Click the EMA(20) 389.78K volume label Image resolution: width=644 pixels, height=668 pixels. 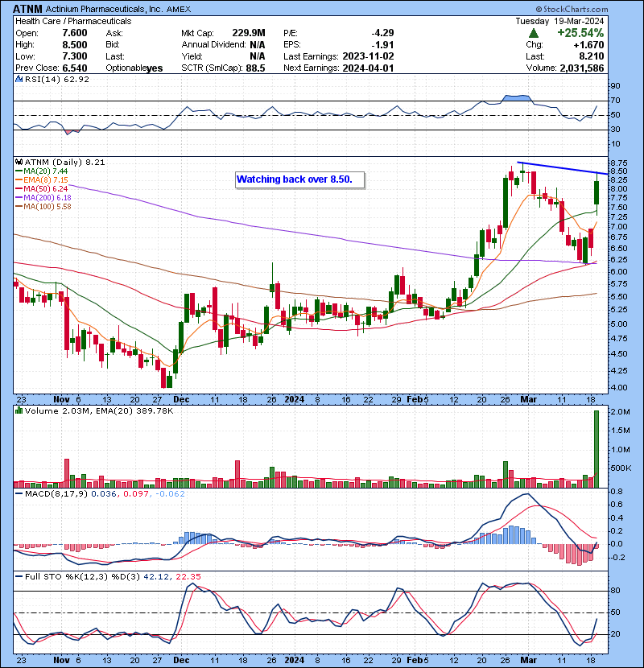134,411
